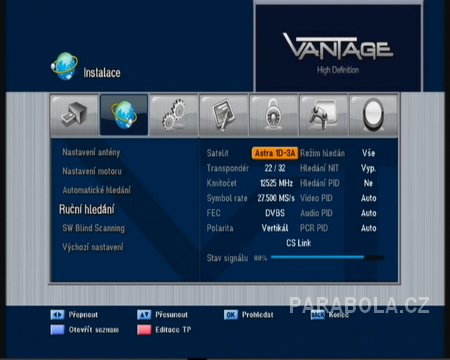Click the red Editace TP button

[144, 330]
